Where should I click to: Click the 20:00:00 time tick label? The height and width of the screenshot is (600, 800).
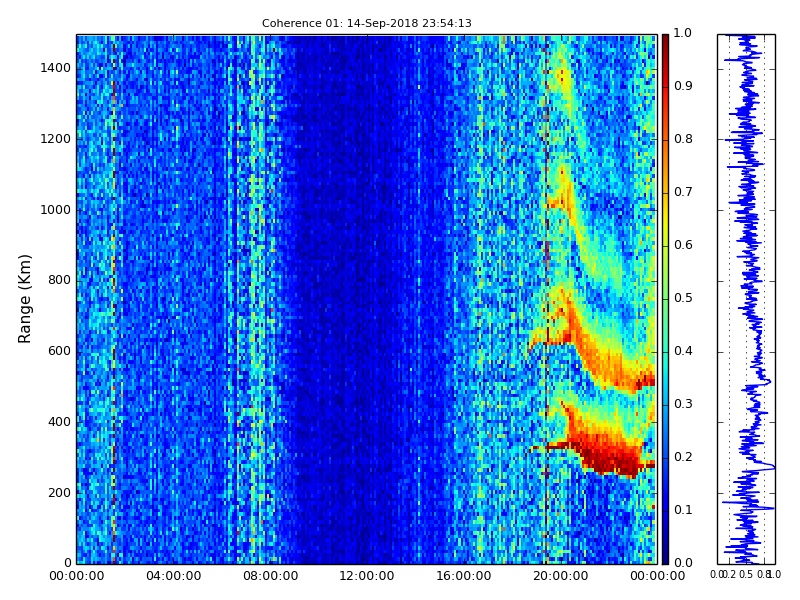click(561, 576)
